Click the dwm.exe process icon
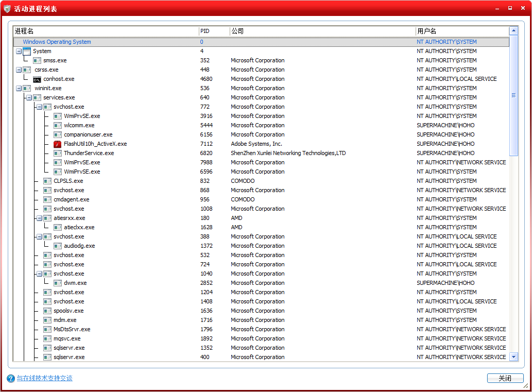Image resolution: width=532 pixels, height=392 pixels. point(57,283)
